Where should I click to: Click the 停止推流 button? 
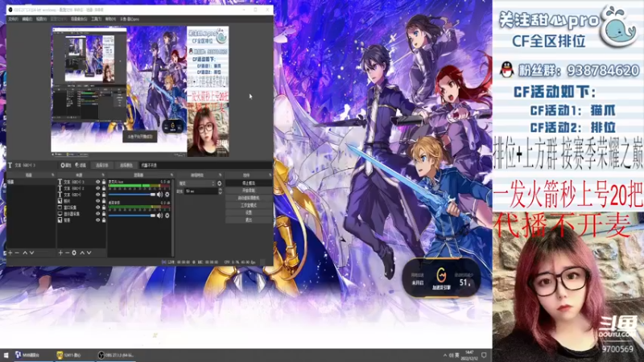tap(249, 183)
